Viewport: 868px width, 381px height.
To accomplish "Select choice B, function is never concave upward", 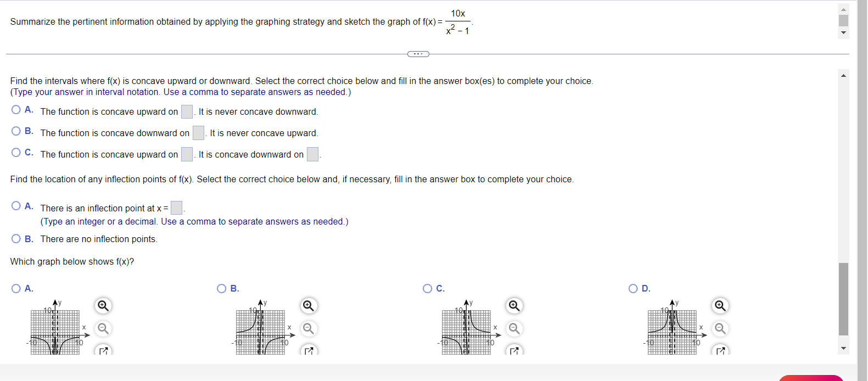I will coord(16,131).
